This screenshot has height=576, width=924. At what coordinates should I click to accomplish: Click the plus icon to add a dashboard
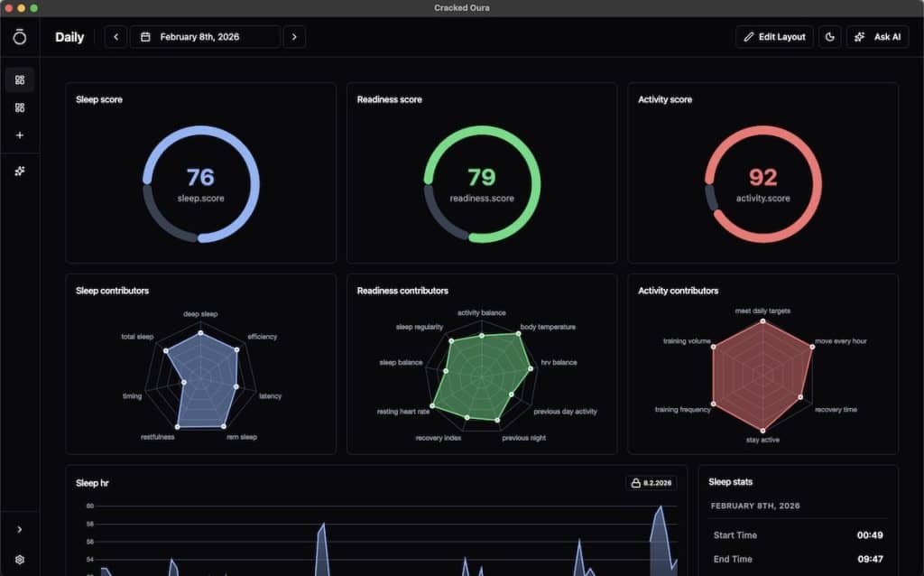tap(19, 135)
